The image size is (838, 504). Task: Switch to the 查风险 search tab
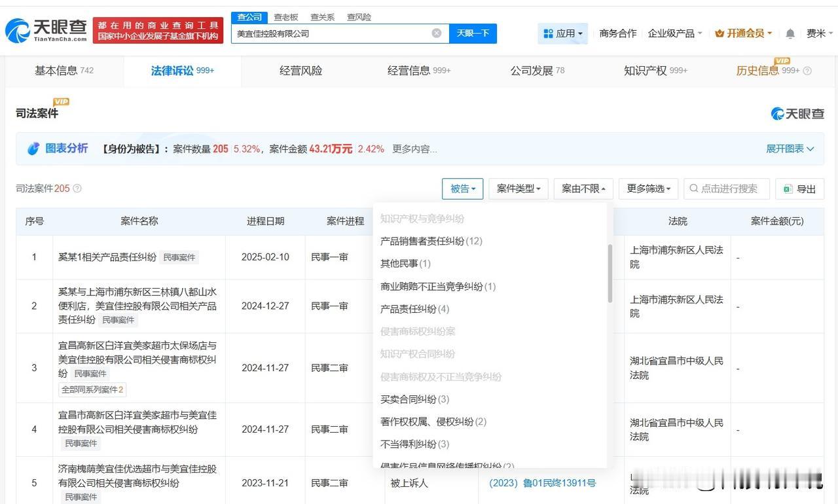[x=359, y=17]
